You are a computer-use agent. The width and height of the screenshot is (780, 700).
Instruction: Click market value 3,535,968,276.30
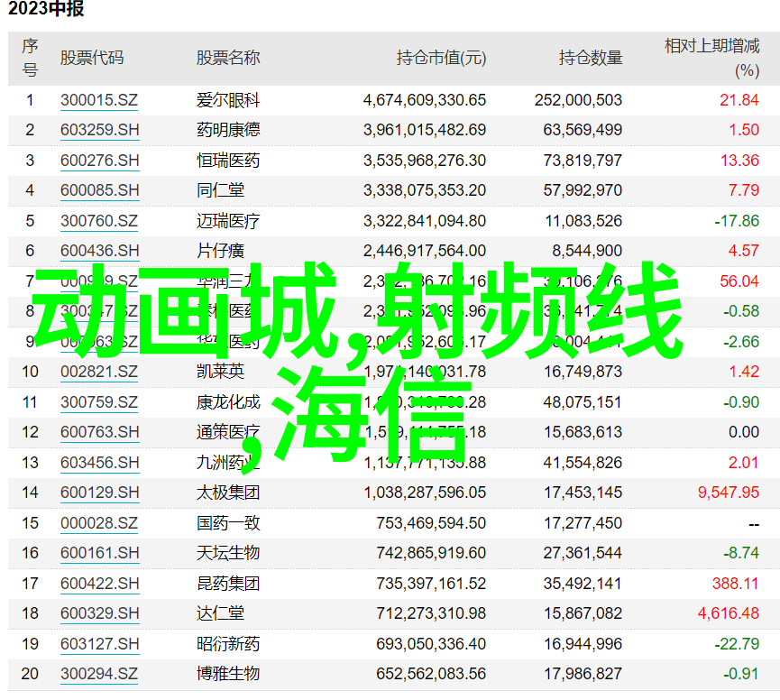(x=425, y=161)
